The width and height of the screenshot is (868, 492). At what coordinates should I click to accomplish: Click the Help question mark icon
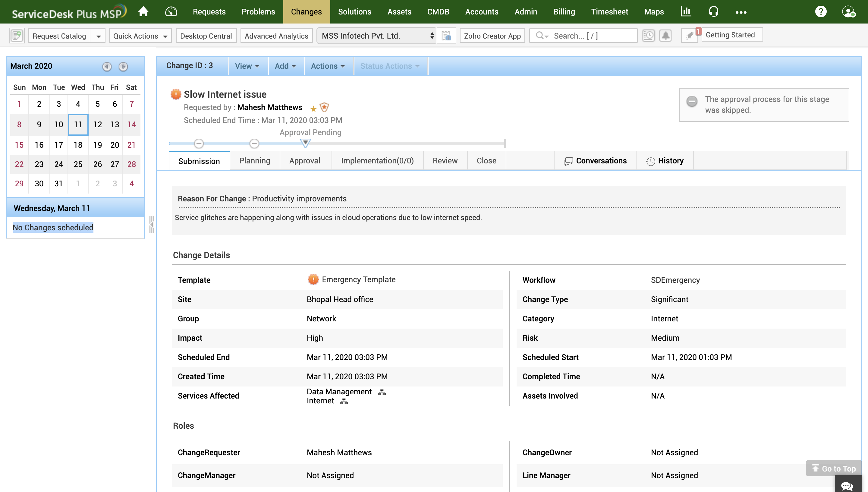point(820,11)
